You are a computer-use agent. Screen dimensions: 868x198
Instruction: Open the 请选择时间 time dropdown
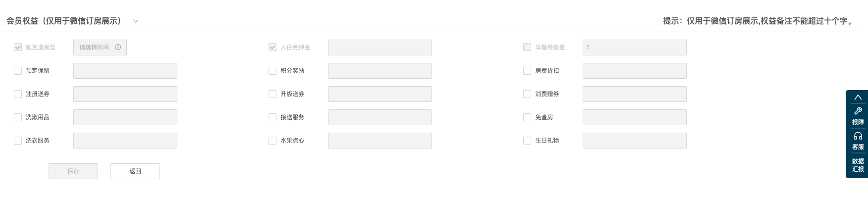(x=100, y=48)
